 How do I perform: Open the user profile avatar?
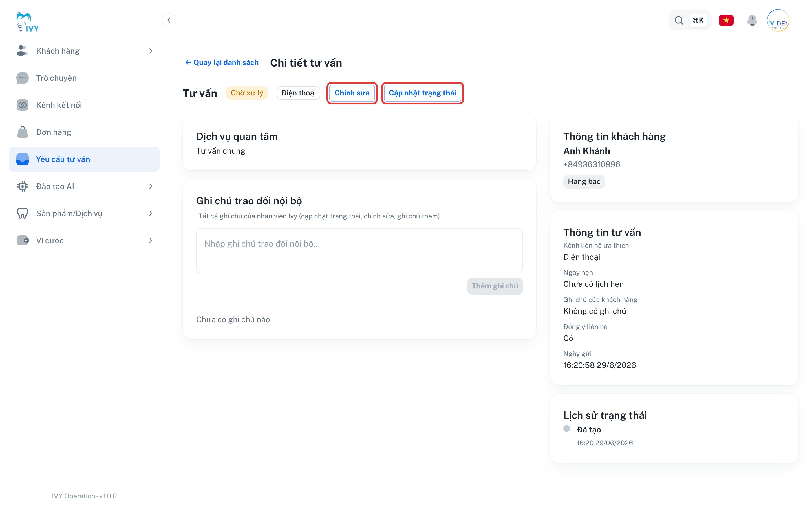click(x=778, y=21)
